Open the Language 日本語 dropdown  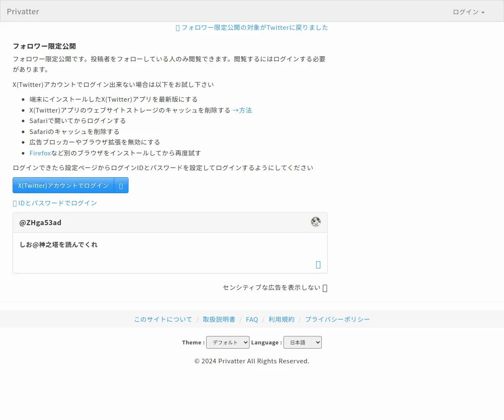click(302, 342)
